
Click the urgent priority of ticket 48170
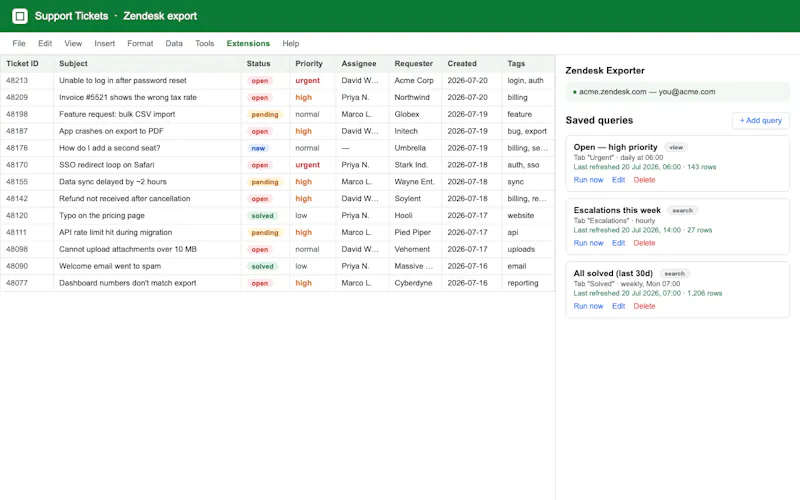tap(307, 165)
